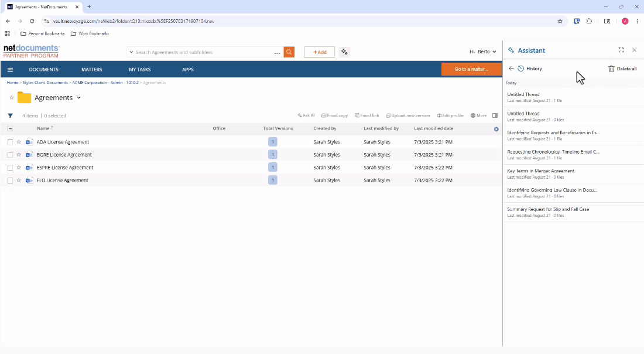Click the Email link action

tap(366, 115)
